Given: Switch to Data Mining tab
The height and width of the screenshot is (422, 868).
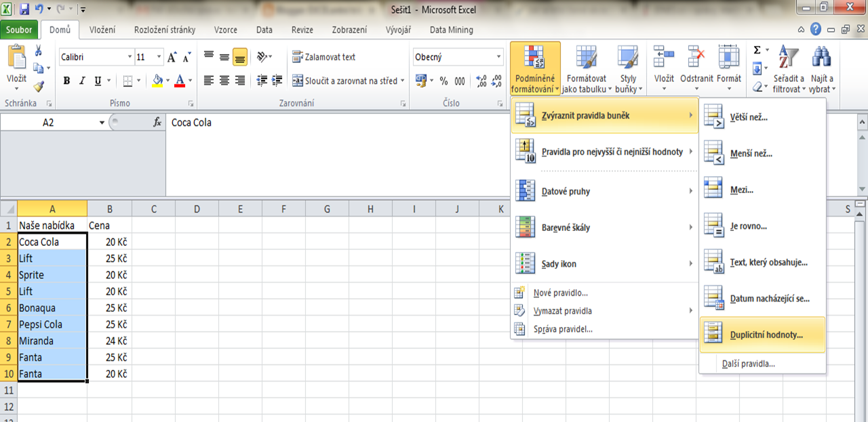Looking at the screenshot, I should coord(452,30).
